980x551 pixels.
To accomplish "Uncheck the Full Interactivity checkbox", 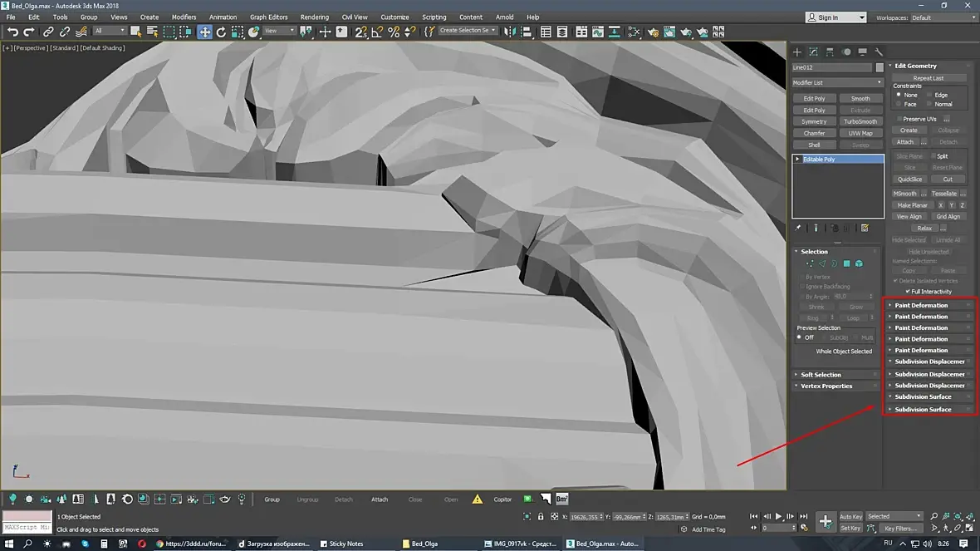I will pyautogui.click(x=908, y=292).
